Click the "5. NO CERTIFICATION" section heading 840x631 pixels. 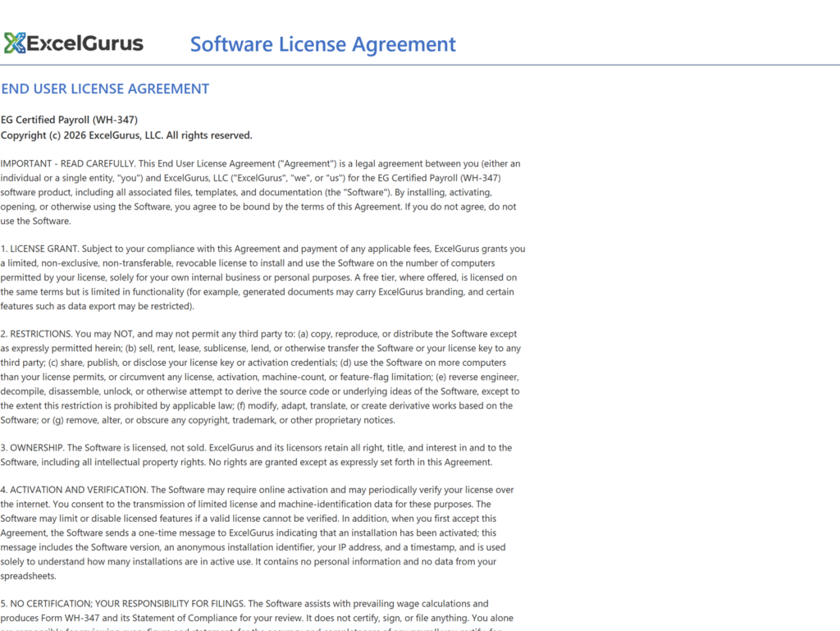[x=46, y=604]
